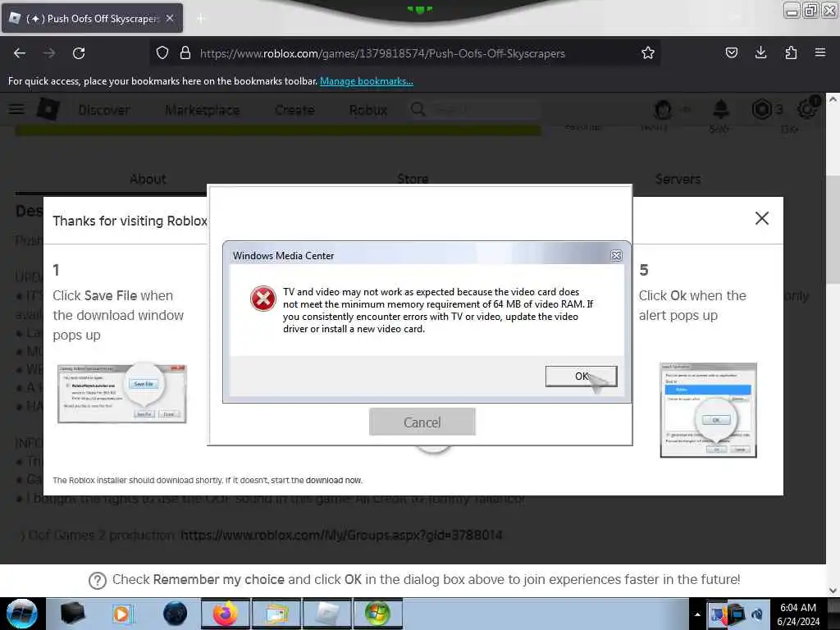Open the Robux menu item

click(368, 110)
